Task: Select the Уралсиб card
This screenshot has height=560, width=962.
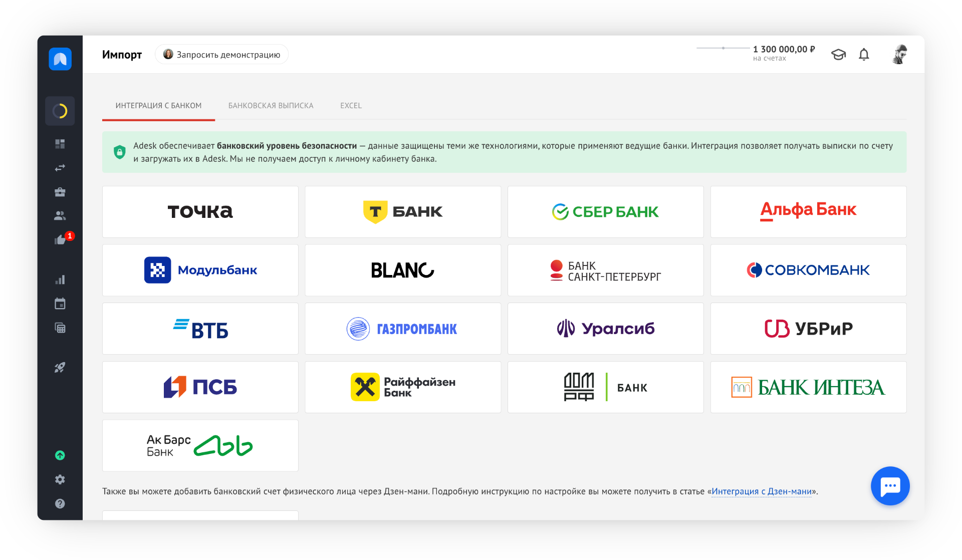Action: [606, 329]
